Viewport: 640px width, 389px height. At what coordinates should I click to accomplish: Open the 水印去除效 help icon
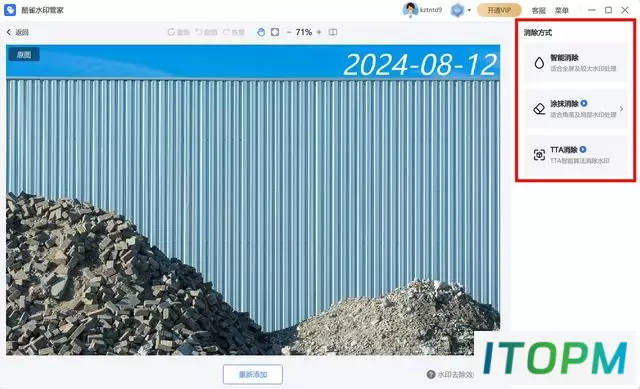pos(431,374)
